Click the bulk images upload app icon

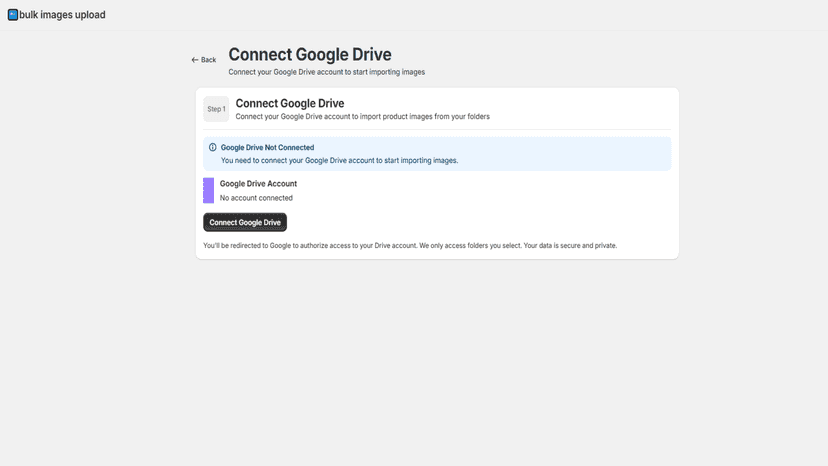(13, 15)
